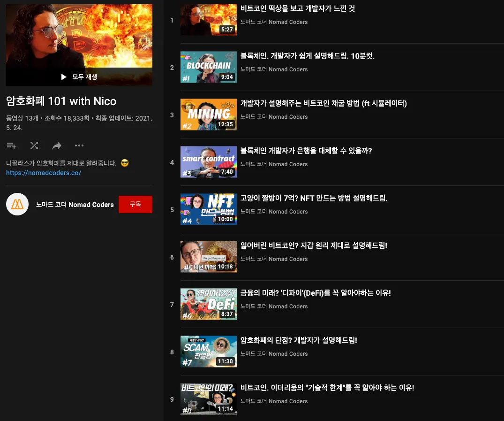Screen dimensions: 504x421
Task: Click channel name under wallet video 6
Action: pos(274,259)
